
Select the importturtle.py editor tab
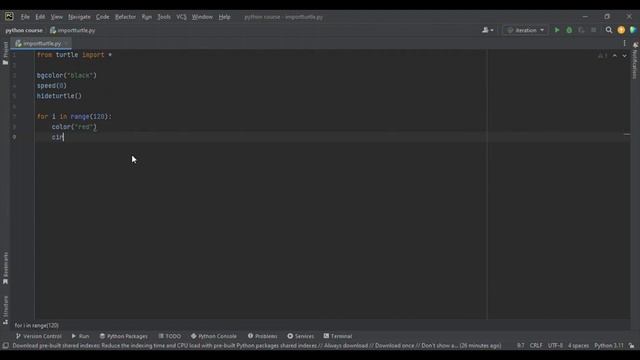[x=41, y=43]
